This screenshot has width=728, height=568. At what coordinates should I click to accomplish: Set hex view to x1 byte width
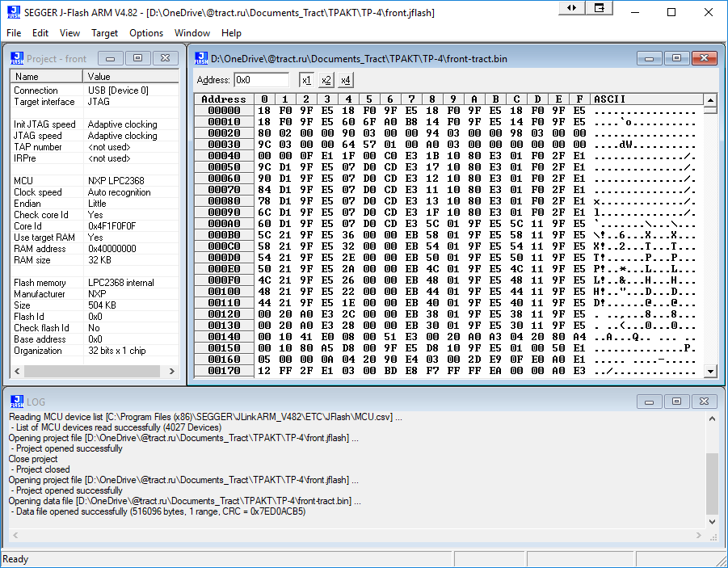point(306,80)
